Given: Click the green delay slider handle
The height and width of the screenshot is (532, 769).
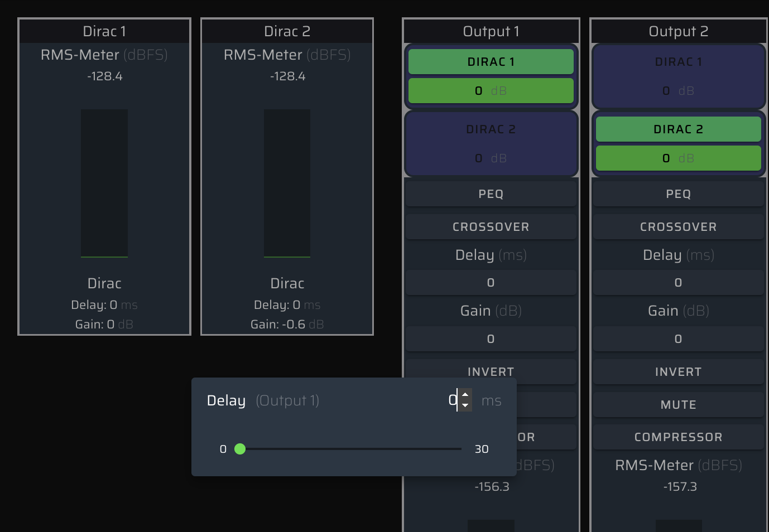Looking at the screenshot, I should 240,449.
